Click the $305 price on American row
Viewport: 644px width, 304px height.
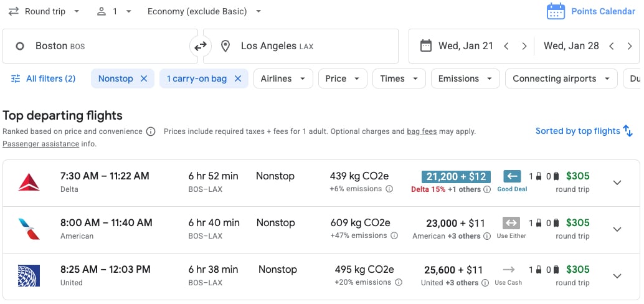pos(577,223)
